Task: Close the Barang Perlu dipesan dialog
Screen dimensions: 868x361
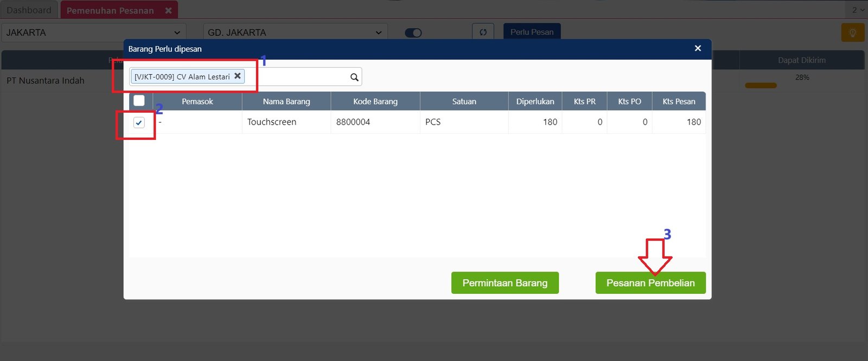Action: coord(698,49)
